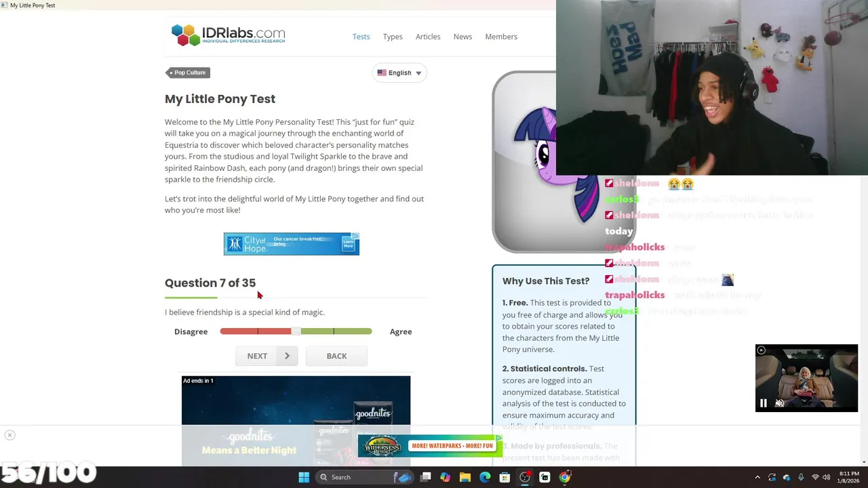Close the floating video player
The image size is (868, 488).
pos(761,350)
